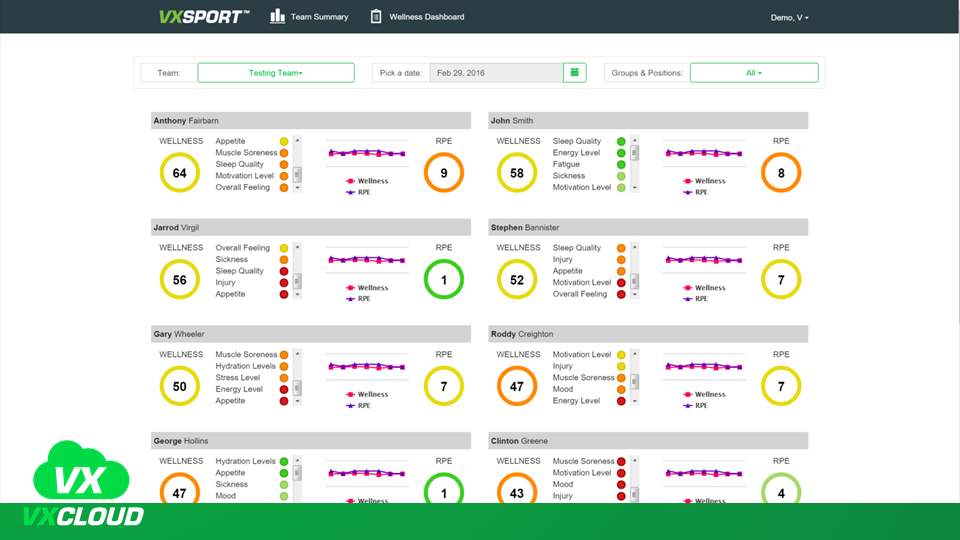Open Roddy Creighton's player header
The image size is (960, 540).
[x=648, y=334]
